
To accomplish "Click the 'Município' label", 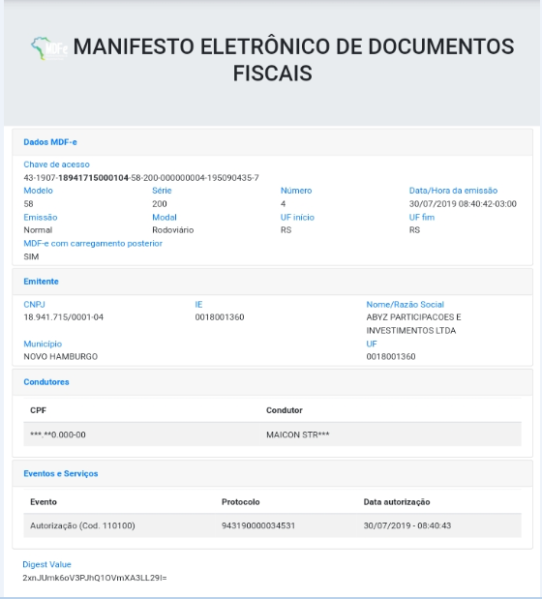I will (x=43, y=344).
